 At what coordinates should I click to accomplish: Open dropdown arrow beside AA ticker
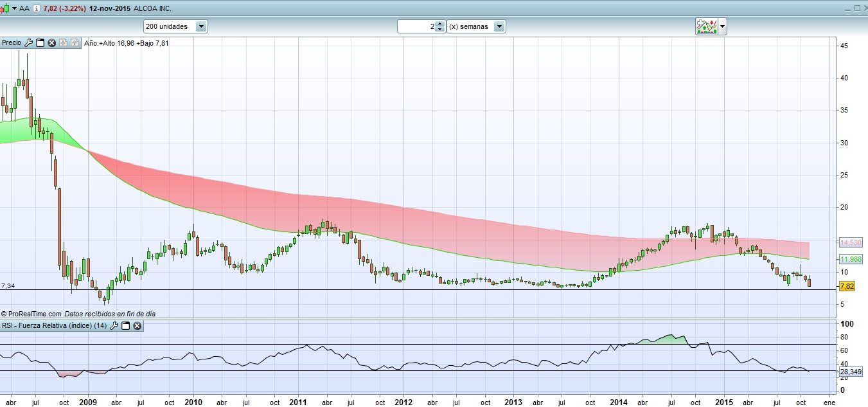coord(14,8)
